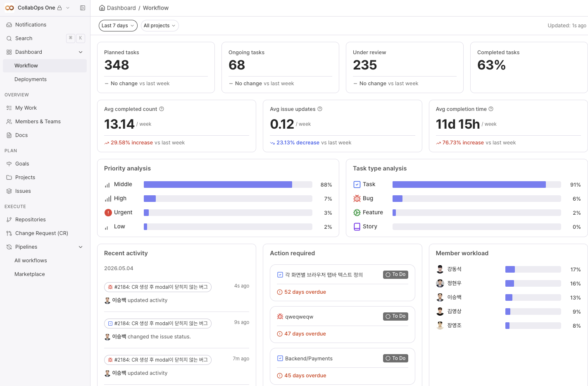
Task: Click help icon beside Avg completion time
Action: (x=491, y=109)
